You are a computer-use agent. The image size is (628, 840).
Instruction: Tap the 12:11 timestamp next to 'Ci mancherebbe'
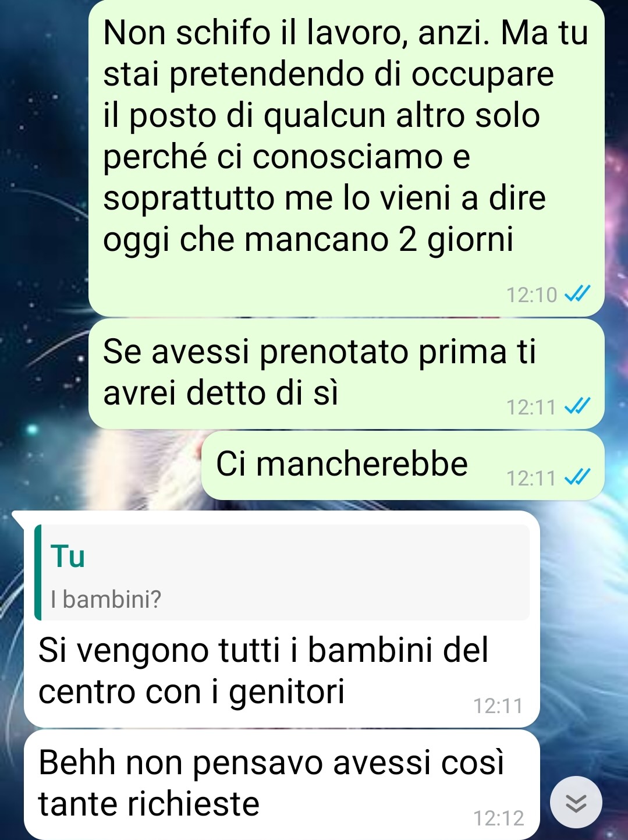531,479
